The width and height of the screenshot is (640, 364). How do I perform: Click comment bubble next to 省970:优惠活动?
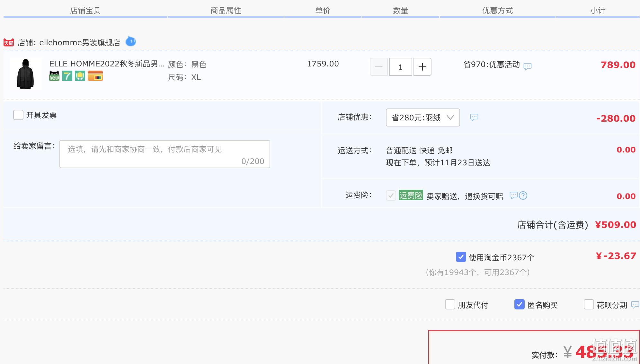tap(528, 66)
